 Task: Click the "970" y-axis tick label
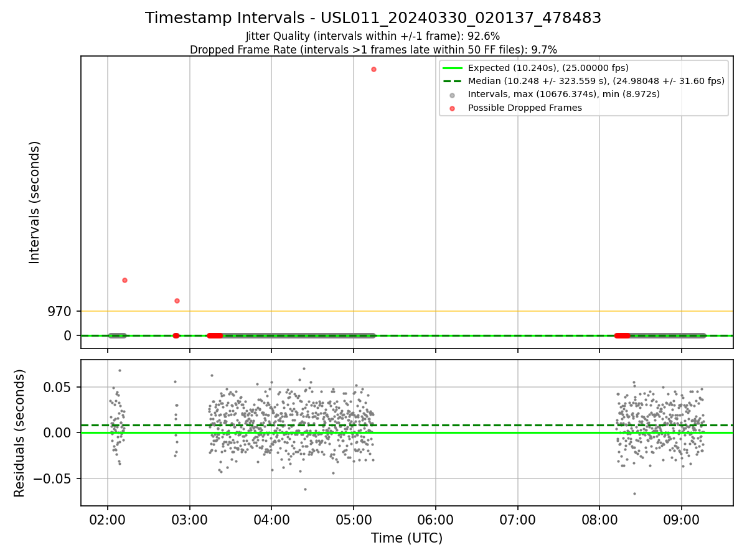click(x=60, y=311)
